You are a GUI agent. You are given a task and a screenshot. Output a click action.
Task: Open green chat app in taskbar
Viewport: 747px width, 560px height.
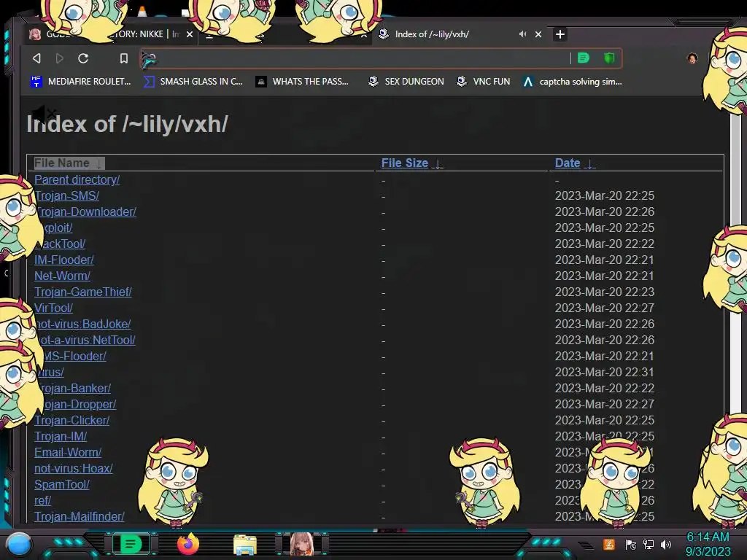[131, 544]
